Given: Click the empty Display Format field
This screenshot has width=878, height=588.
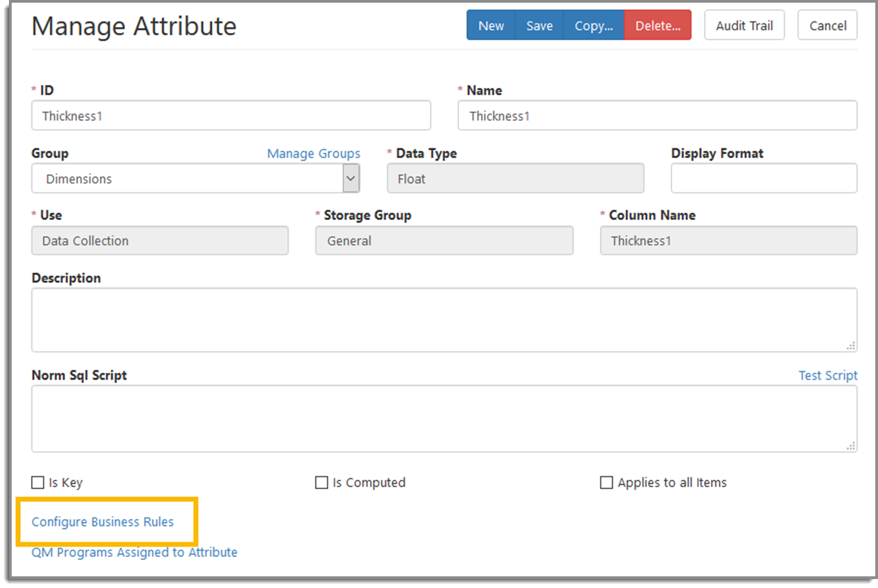Looking at the screenshot, I should click(764, 178).
